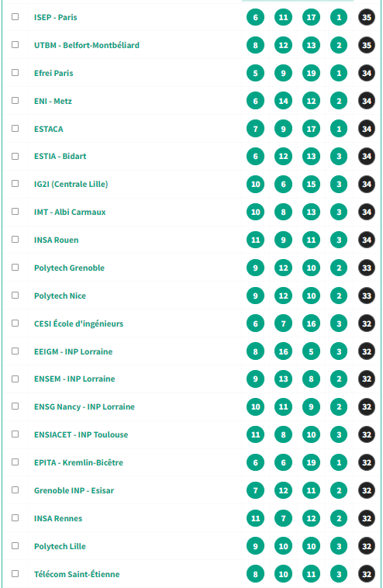This screenshot has height=588, width=383.
Task: Click the first green badge 11 for INSA Rennes
Action: click(256, 518)
